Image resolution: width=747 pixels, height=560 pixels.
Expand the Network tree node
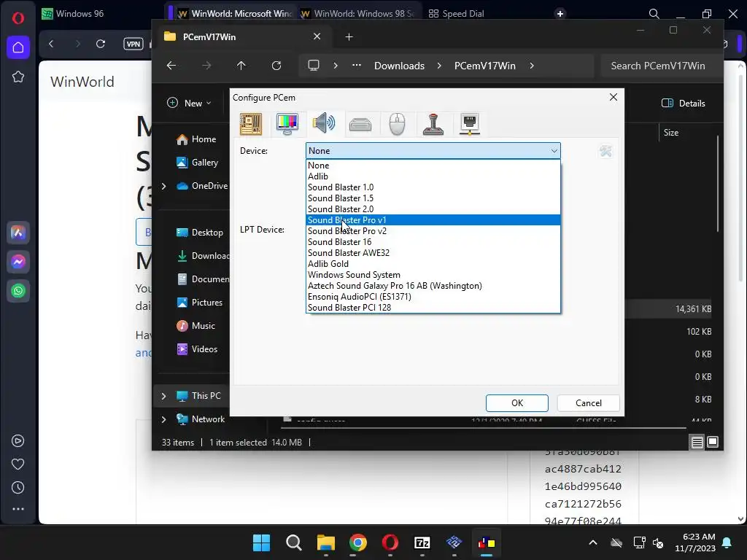[163, 419]
